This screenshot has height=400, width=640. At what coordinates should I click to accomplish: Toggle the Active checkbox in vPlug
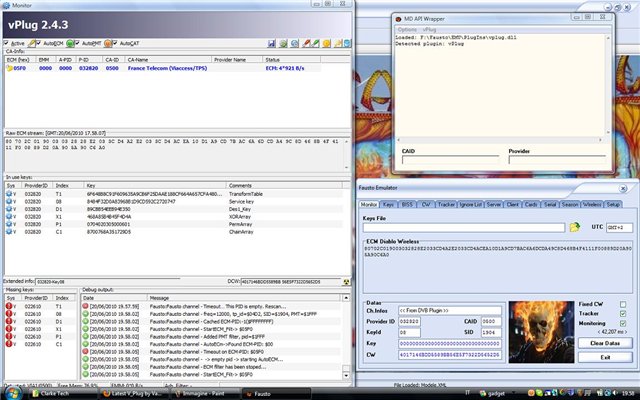click(6, 43)
